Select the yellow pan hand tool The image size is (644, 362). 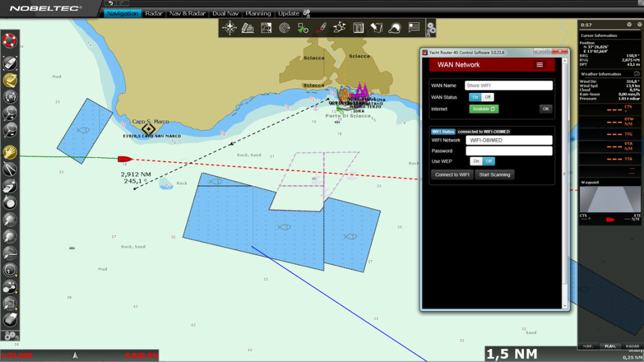click(9, 153)
